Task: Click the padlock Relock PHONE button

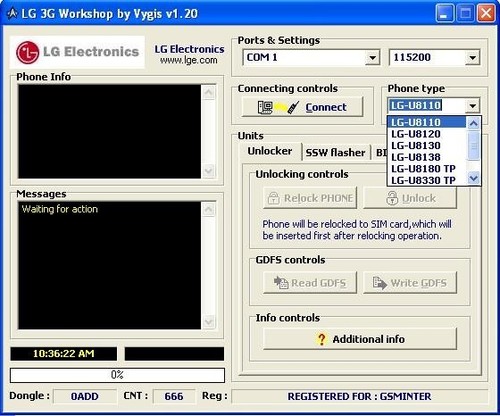Action: click(x=310, y=198)
